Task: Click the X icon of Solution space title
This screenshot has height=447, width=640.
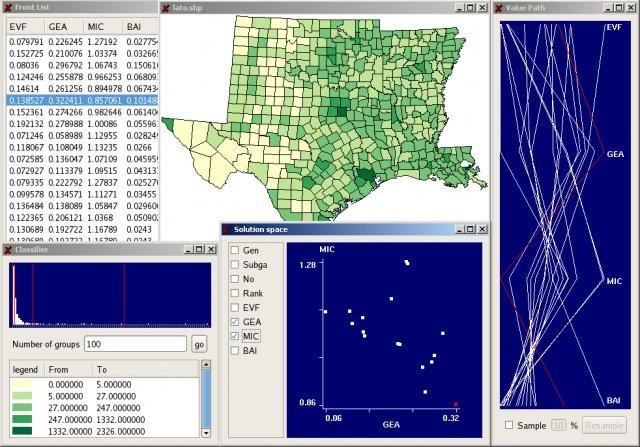Action: (227, 229)
